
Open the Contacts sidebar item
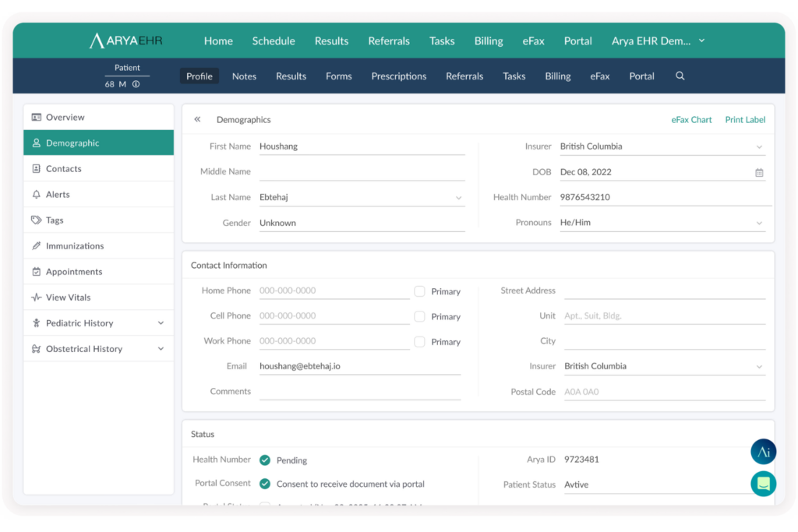[x=99, y=168]
